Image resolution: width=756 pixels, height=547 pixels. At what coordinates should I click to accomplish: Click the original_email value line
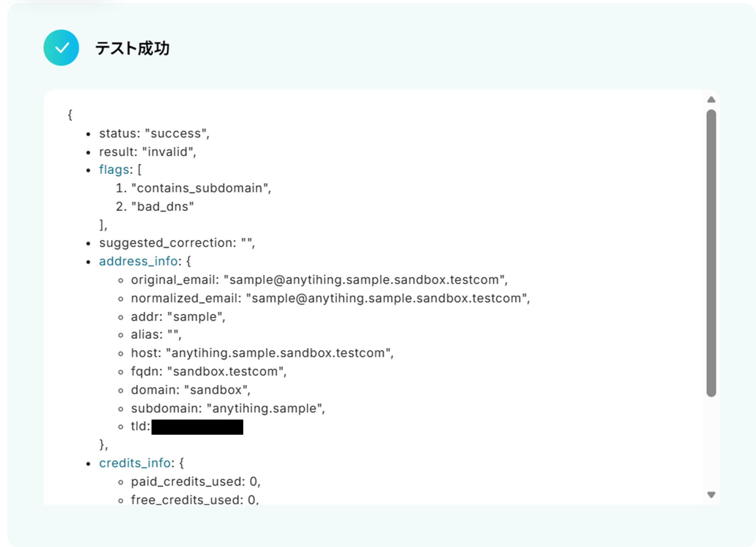(x=319, y=280)
